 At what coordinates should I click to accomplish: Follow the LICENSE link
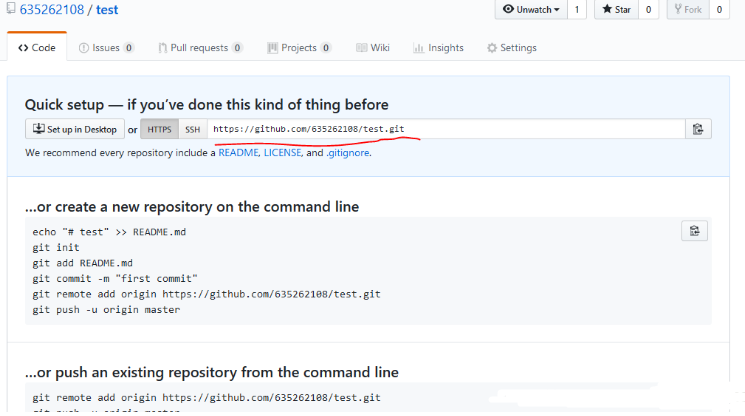282,153
